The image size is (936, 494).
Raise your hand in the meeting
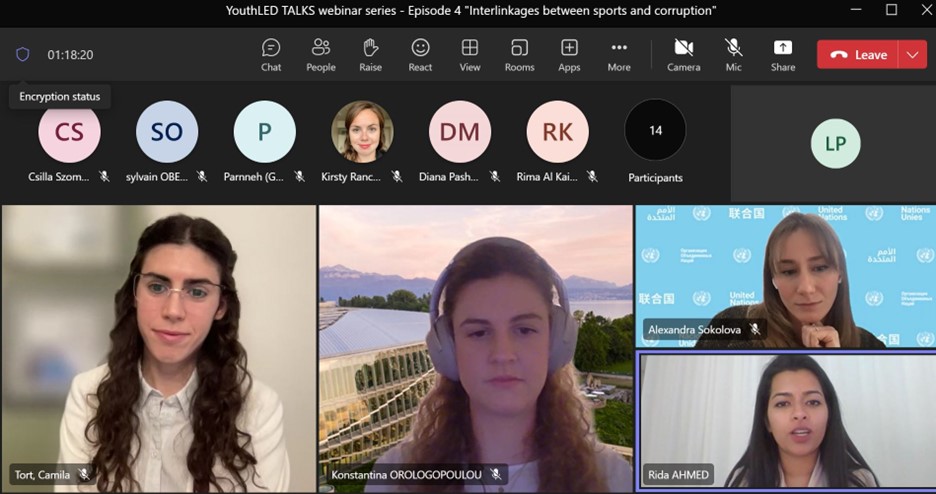click(370, 54)
